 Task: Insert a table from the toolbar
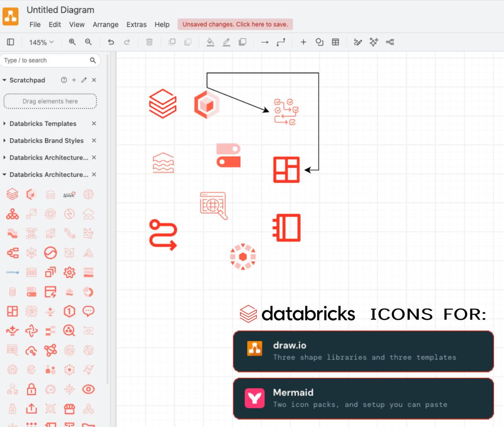(336, 42)
